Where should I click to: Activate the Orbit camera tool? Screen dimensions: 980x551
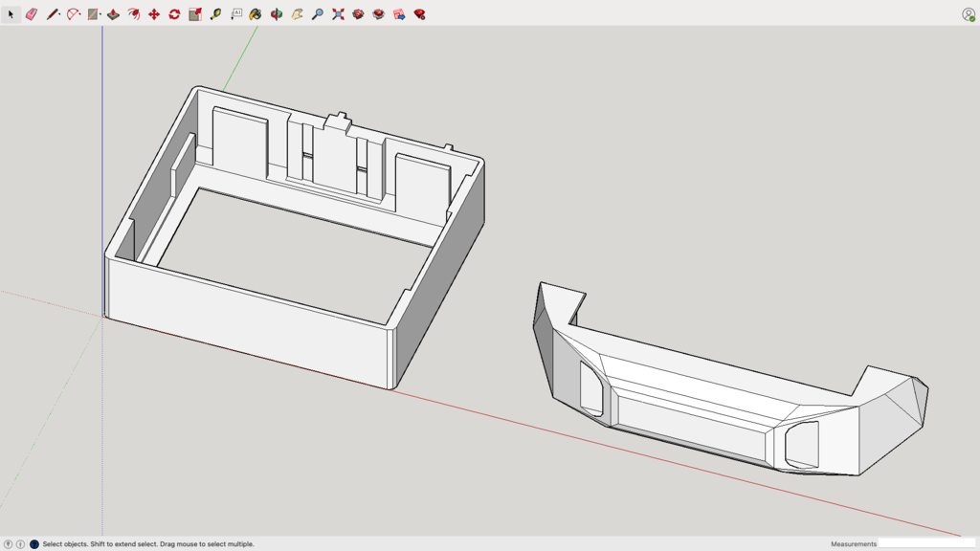(x=277, y=14)
